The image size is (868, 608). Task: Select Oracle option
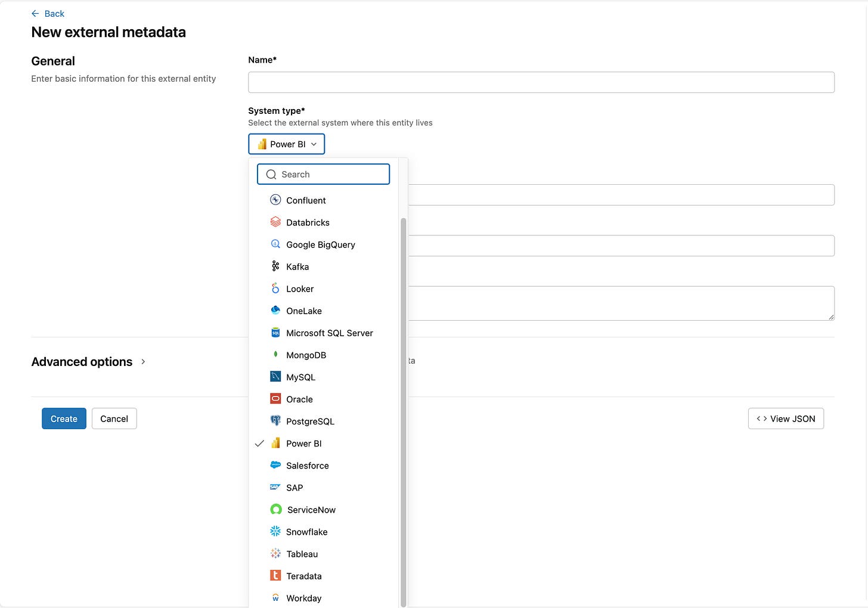(x=324, y=399)
